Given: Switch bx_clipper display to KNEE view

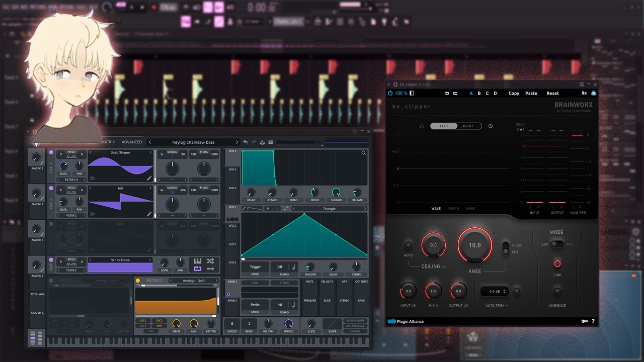Looking at the screenshot, I should 470,209.
